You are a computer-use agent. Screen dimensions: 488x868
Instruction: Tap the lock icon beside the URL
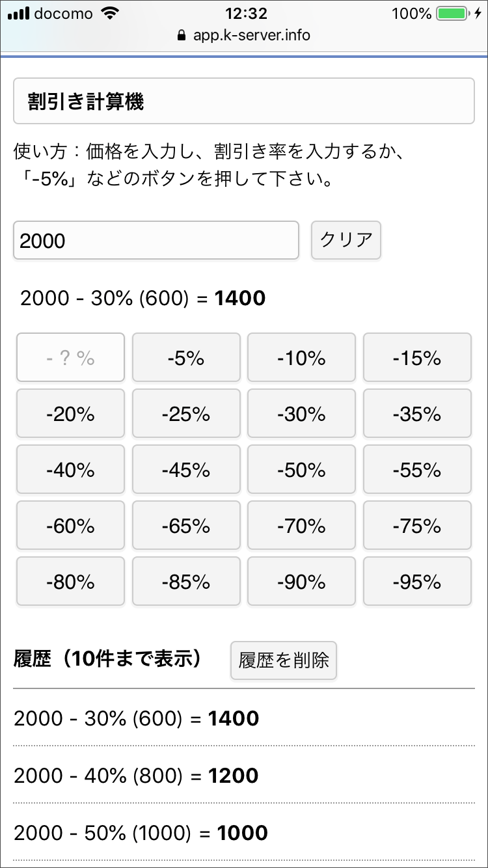pyautogui.click(x=182, y=36)
